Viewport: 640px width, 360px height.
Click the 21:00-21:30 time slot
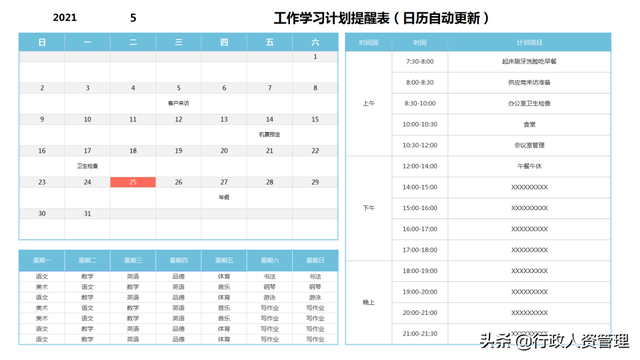[x=420, y=333]
